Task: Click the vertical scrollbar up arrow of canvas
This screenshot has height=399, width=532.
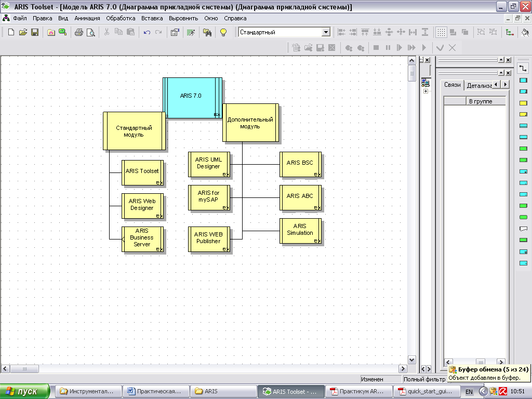Action: pos(411,61)
